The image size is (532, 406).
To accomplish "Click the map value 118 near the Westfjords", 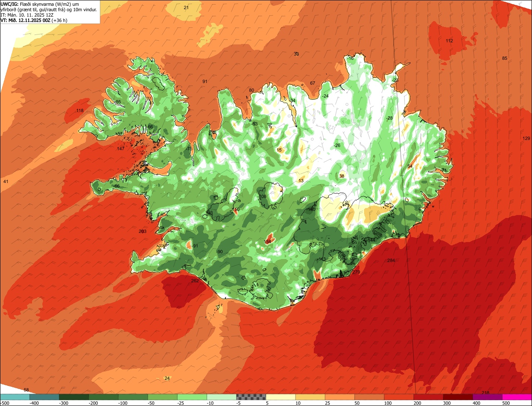I will point(80,110).
